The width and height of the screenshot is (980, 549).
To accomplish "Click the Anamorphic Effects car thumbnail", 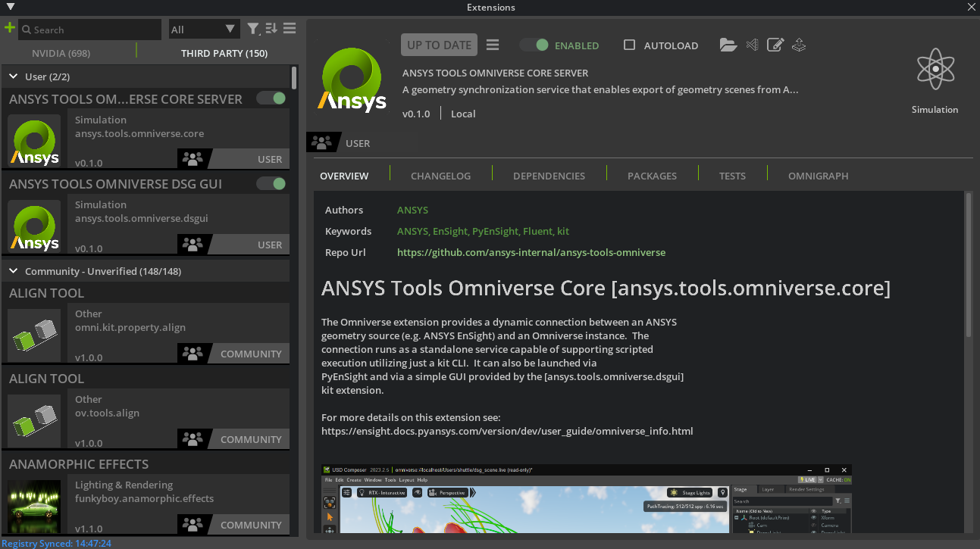I will click(35, 507).
